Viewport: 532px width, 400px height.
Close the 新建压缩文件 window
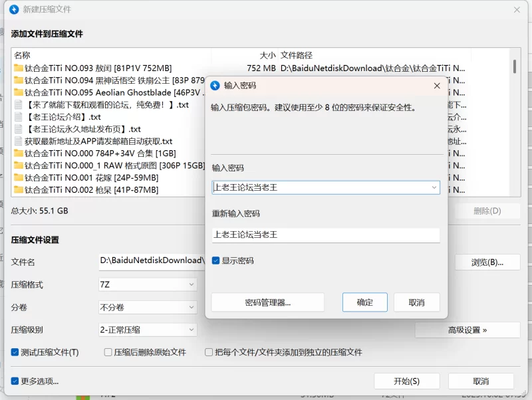517,10
